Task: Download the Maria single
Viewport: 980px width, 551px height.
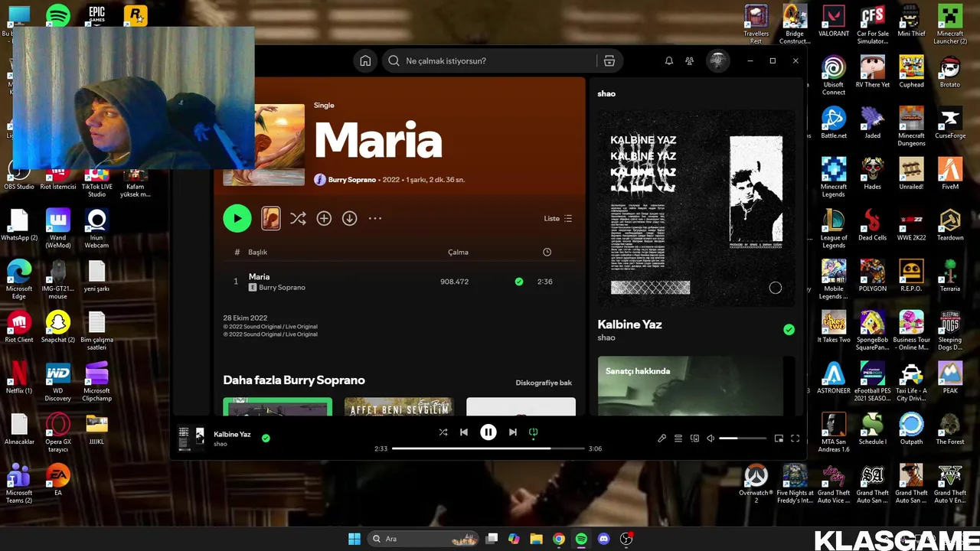Action: click(x=350, y=219)
